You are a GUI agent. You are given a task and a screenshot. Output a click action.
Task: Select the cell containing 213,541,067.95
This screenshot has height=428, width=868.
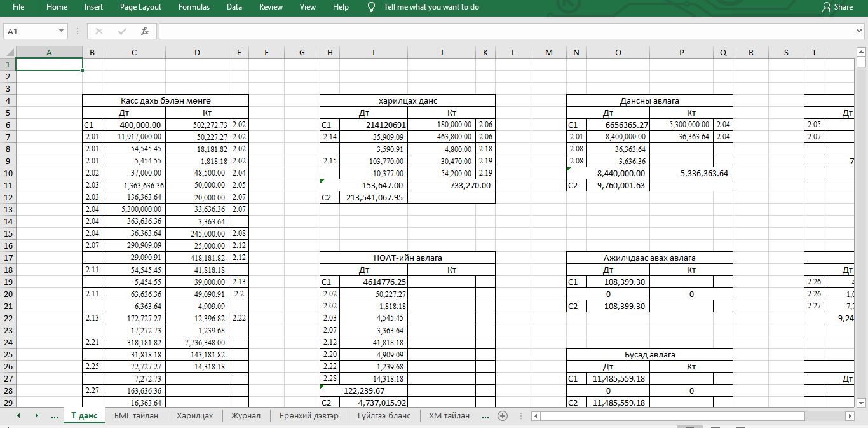click(x=374, y=198)
